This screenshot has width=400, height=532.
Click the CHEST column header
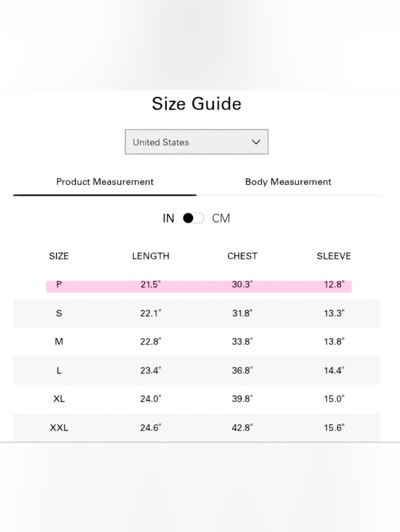click(x=242, y=256)
